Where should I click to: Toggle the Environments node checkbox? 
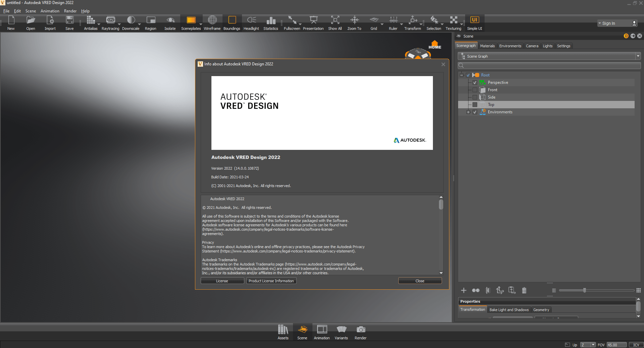tap(475, 112)
